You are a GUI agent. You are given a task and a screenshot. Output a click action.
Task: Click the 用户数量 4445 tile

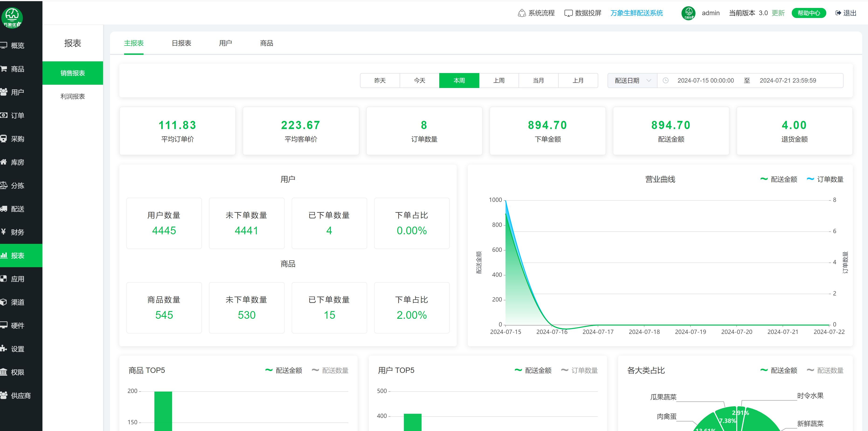point(164,223)
